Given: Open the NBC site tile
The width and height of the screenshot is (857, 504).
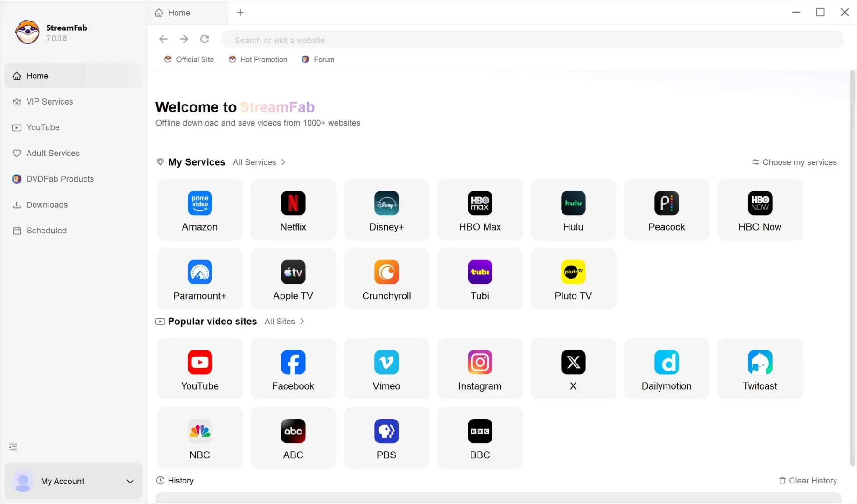Looking at the screenshot, I should (200, 438).
